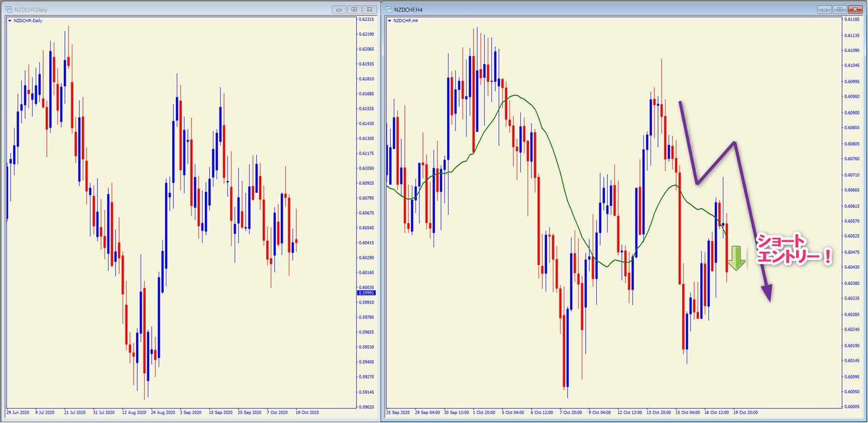
Task: Select 0.59785 on the Daily price scale
Action: click(367, 317)
